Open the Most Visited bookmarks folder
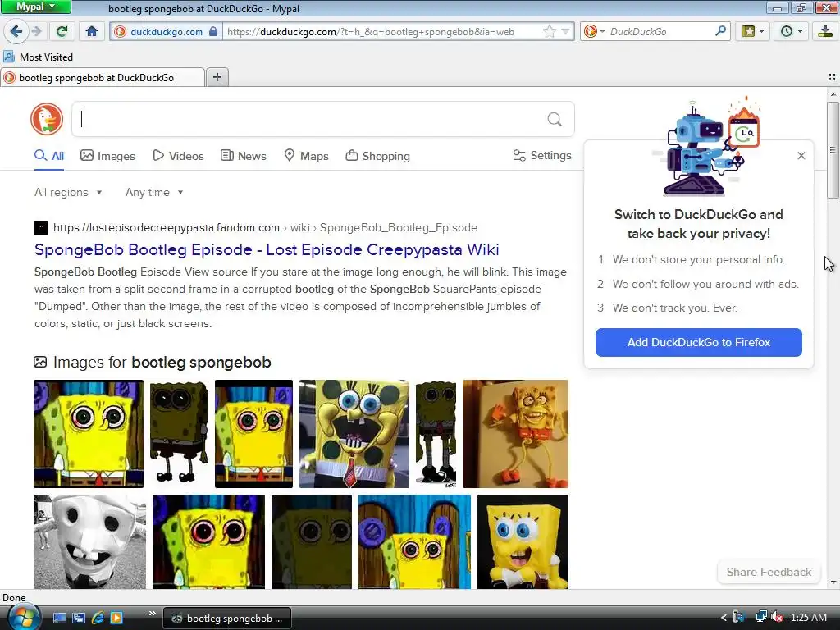840x630 pixels. click(x=38, y=57)
